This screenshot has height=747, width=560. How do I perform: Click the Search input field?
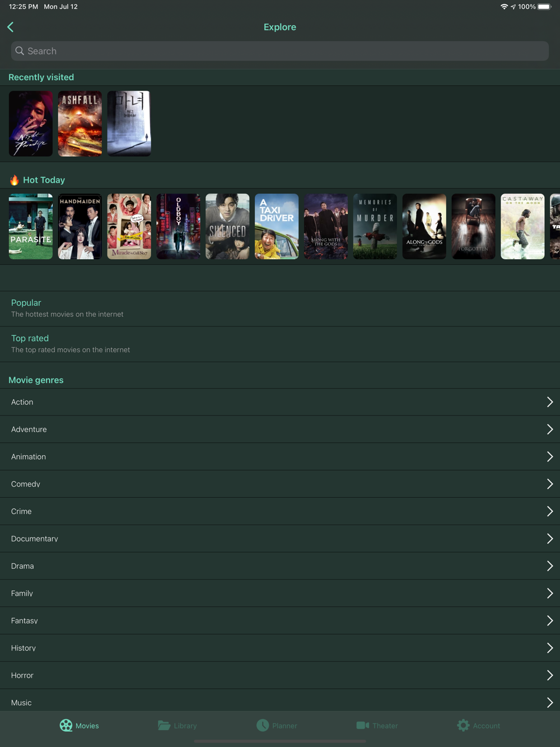(x=280, y=51)
